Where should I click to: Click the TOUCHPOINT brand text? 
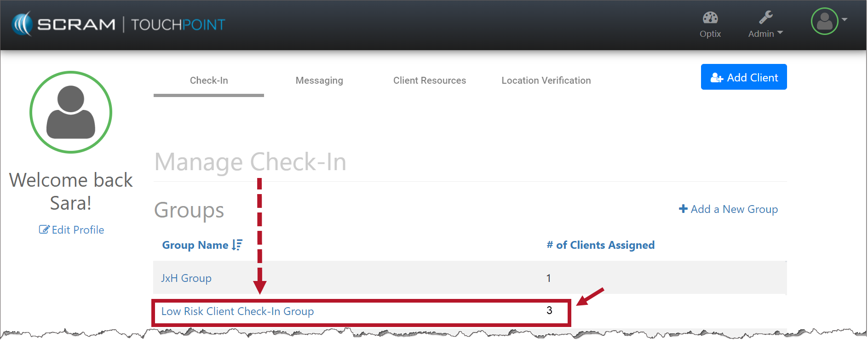click(178, 24)
